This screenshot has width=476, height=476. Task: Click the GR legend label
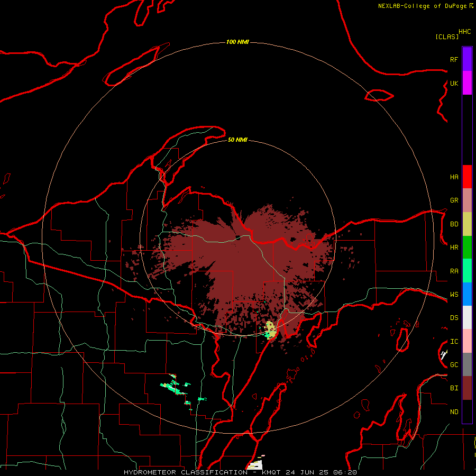coord(454,200)
